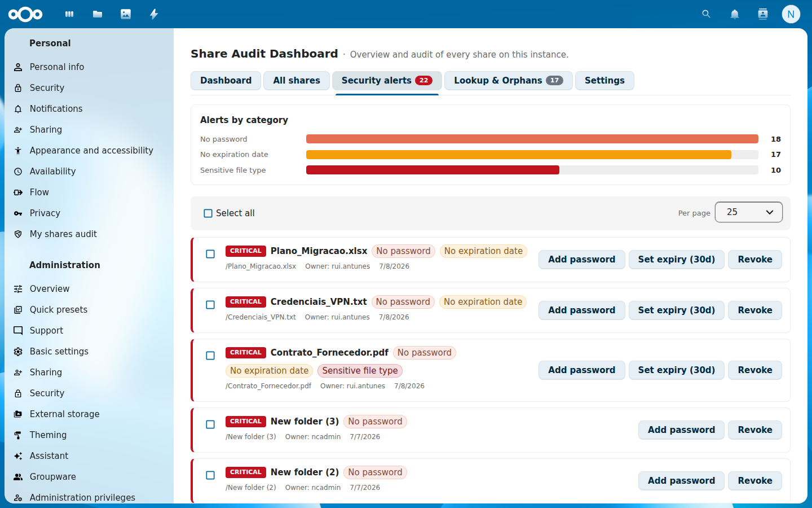Screen dimensions: 812x508
Task: Set 30 day expiry for Plano_Migracao.xlsx
Action: coord(677,260)
